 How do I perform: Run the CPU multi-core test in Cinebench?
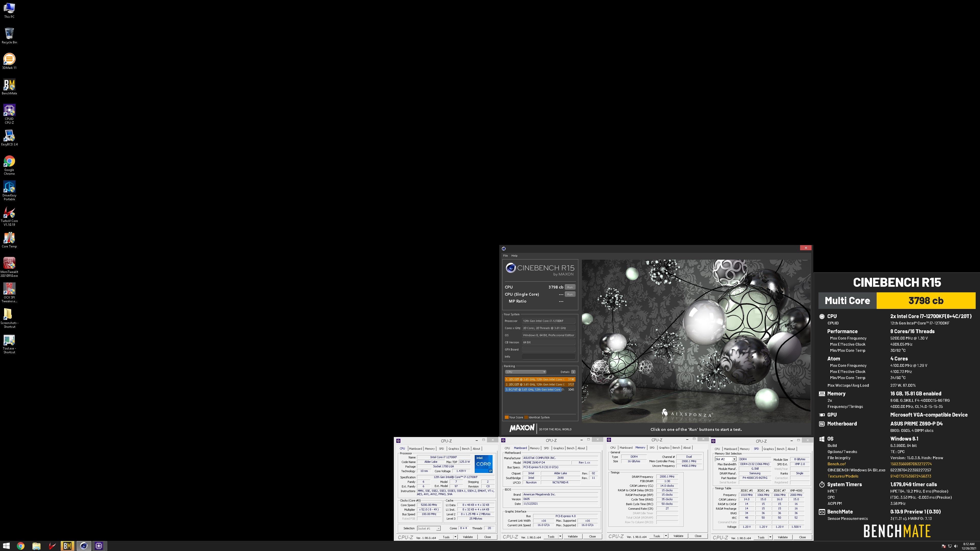tap(570, 287)
